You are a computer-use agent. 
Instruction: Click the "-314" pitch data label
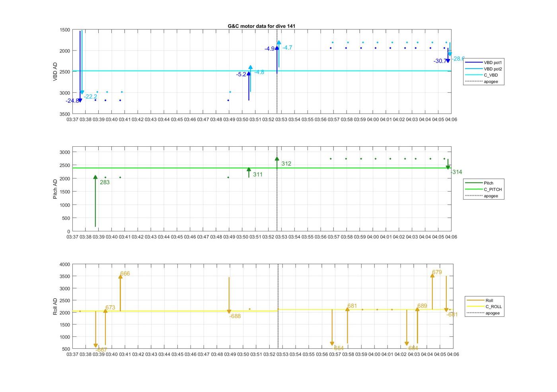(x=456, y=172)
